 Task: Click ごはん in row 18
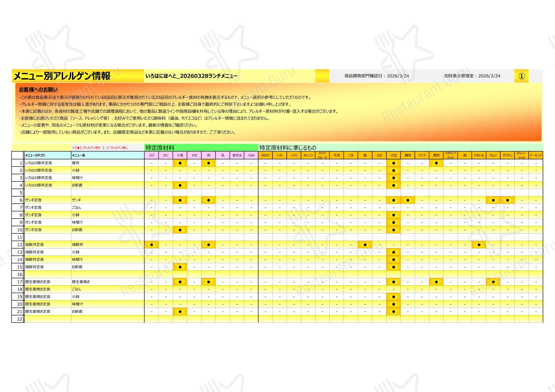(x=77, y=289)
